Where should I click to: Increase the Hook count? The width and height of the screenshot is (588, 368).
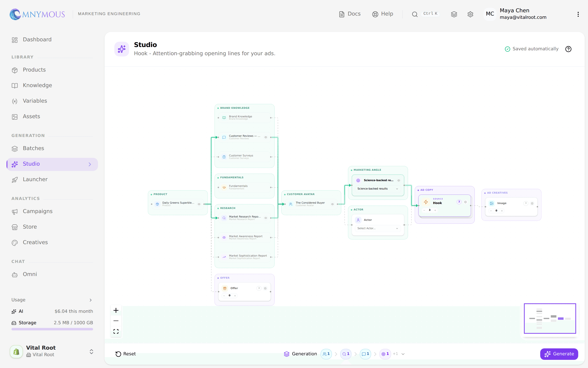435,210
